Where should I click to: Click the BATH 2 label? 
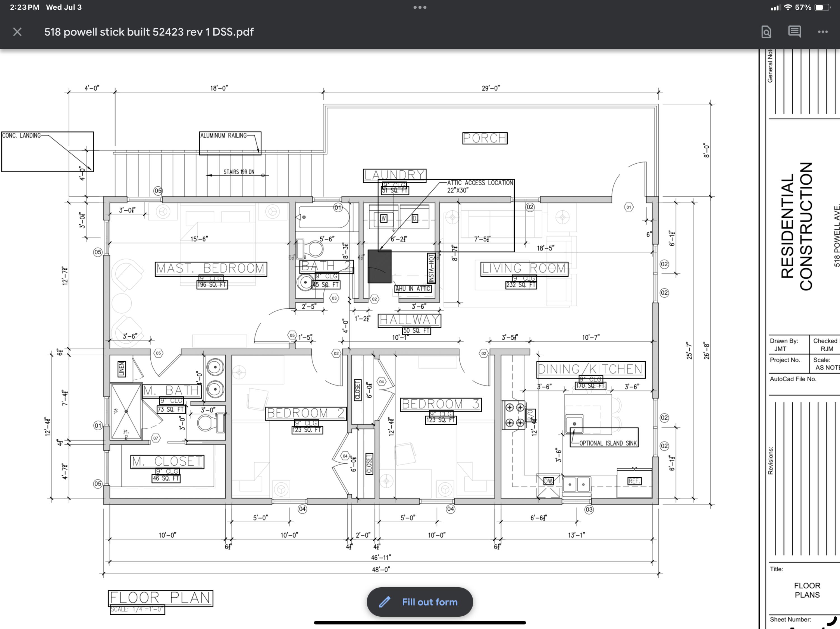[x=326, y=267]
